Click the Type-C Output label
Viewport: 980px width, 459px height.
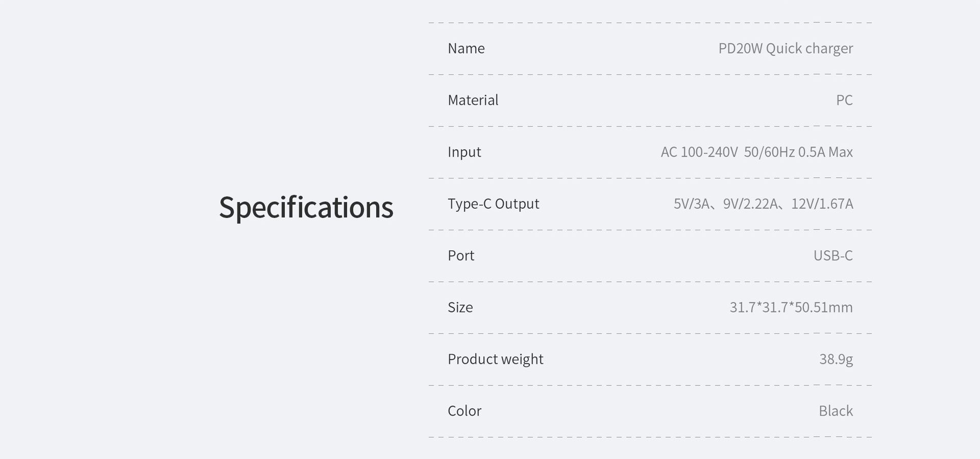click(x=493, y=204)
